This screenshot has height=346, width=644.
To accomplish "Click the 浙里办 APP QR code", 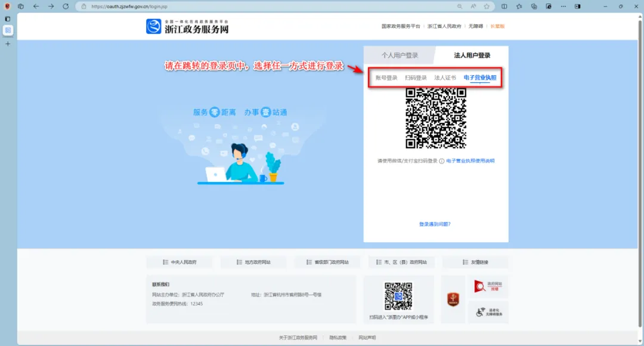I will point(398,296).
